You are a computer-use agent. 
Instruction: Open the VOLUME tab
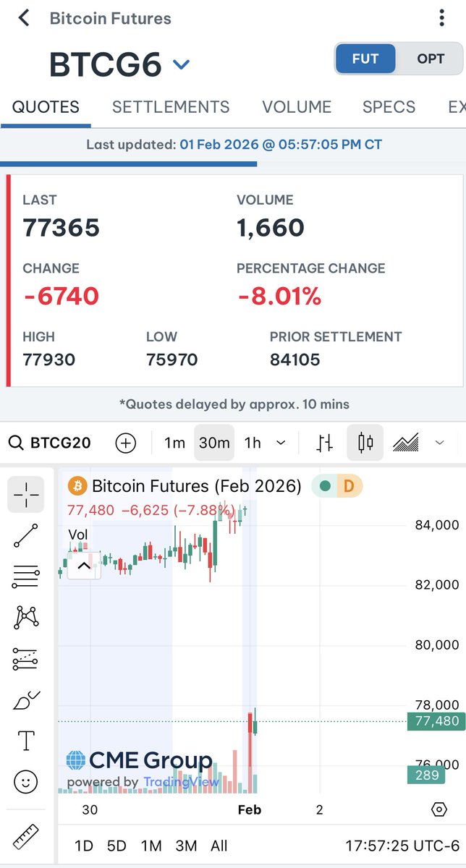[297, 107]
